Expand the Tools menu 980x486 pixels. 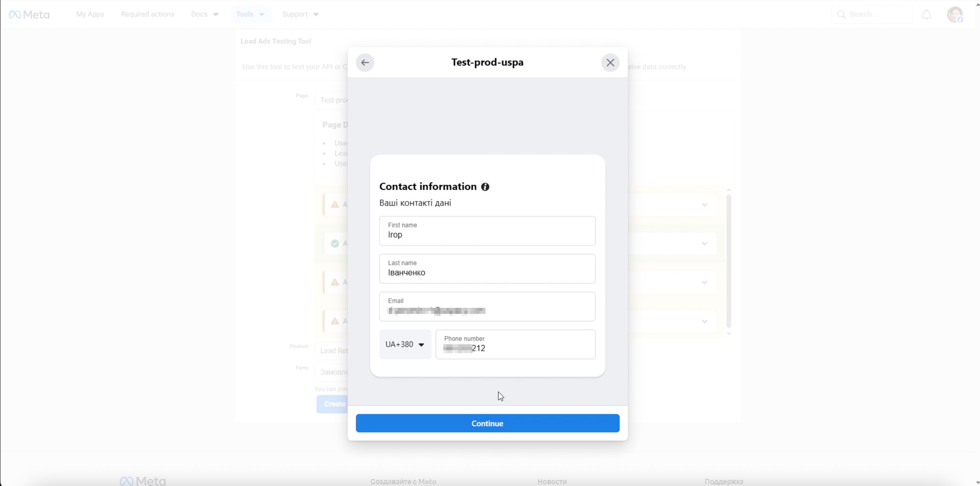[x=250, y=15]
